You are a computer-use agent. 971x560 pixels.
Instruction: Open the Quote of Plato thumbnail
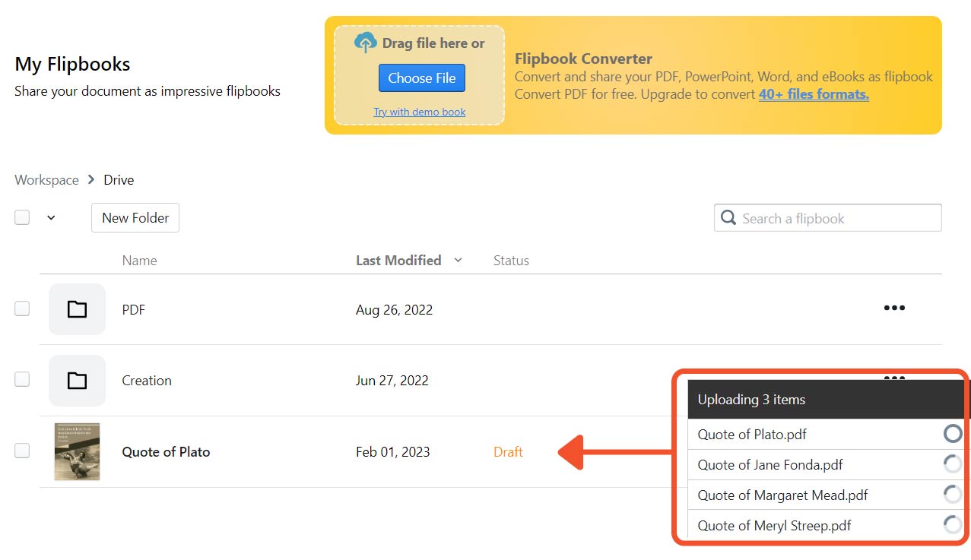pos(77,451)
